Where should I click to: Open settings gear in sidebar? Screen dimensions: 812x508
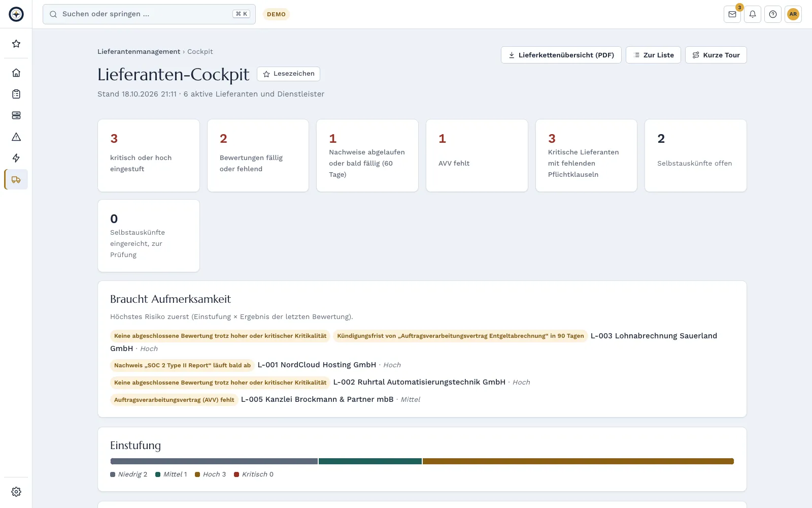click(16, 492)
